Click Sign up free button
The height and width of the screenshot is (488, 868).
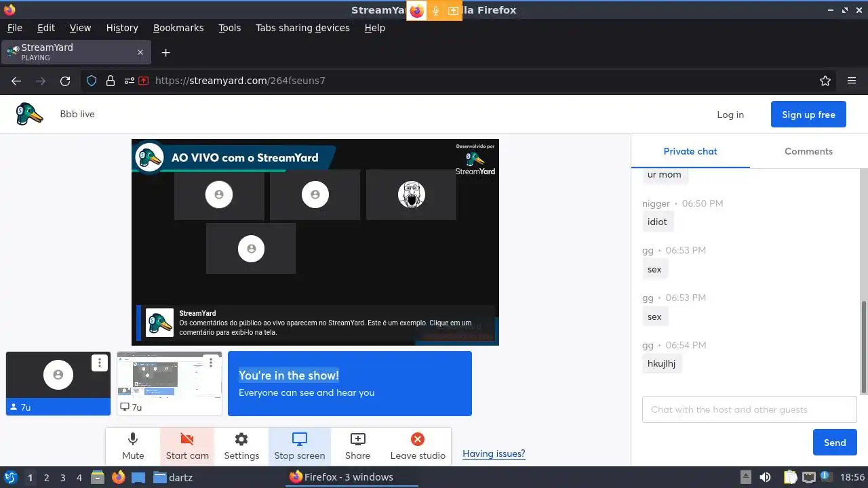coord(808,115)
